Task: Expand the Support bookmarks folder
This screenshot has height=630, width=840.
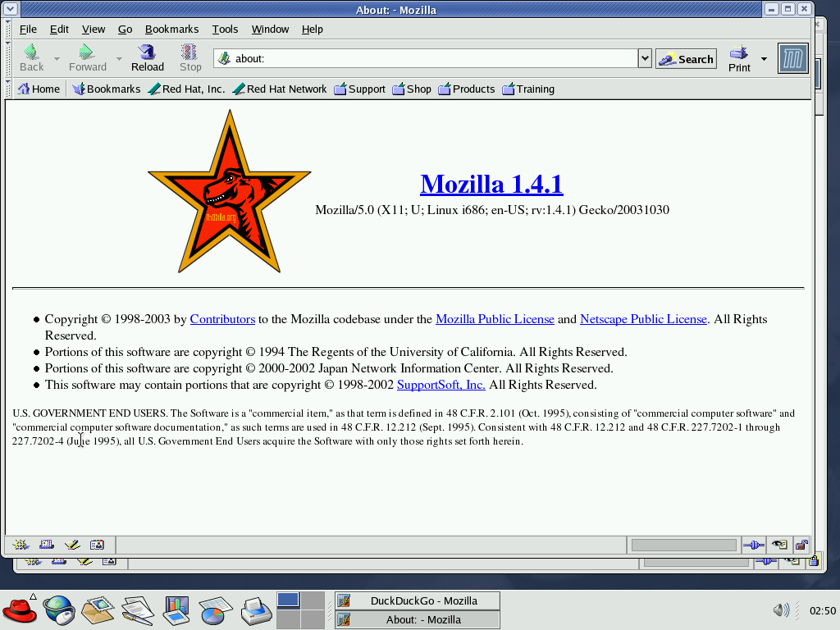Action: (x=359, y=89)
